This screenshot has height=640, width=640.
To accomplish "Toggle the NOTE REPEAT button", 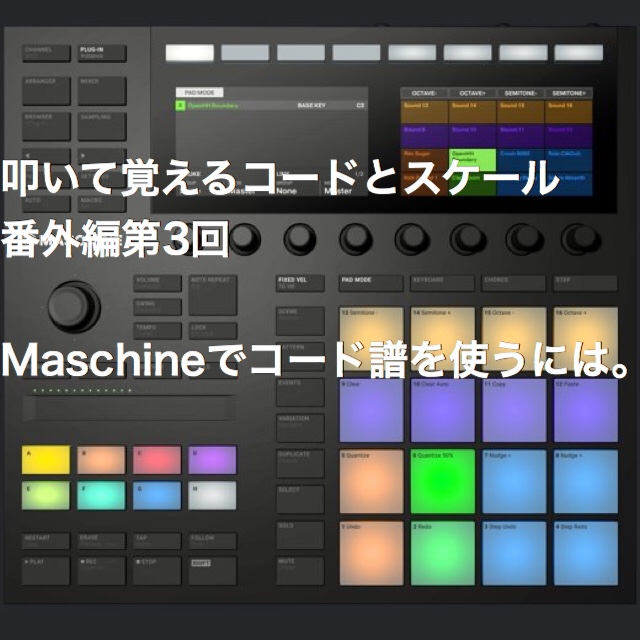I will (213, 295).
